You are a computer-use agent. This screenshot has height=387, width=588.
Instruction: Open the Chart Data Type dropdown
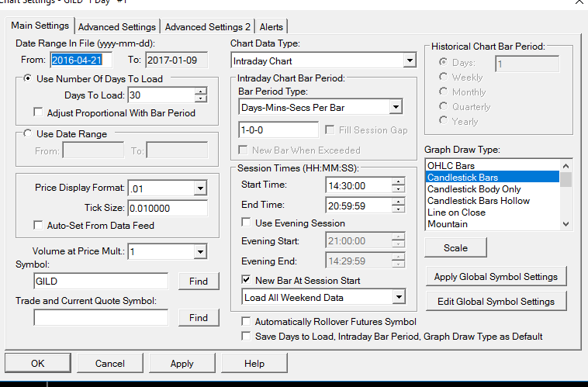point(410,60)
